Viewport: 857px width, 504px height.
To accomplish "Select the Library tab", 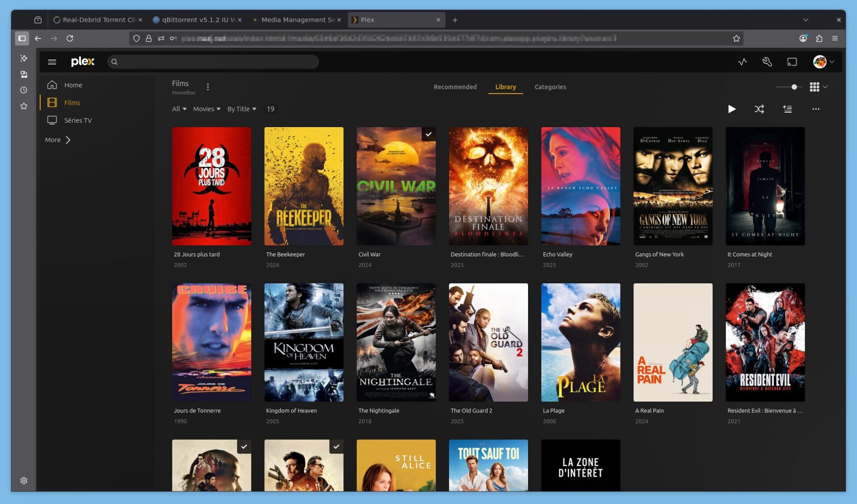I will tap(505, 87).
